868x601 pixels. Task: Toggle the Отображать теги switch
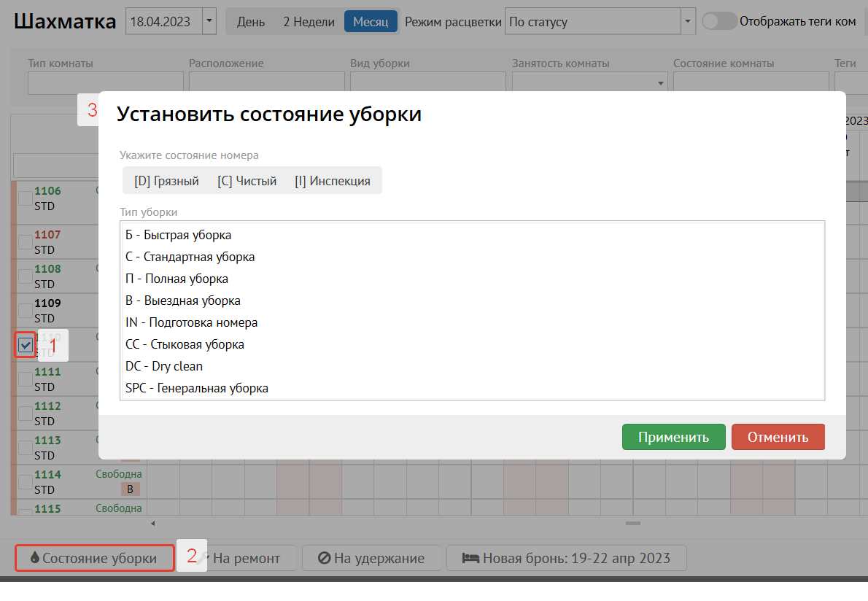(719, 21)
